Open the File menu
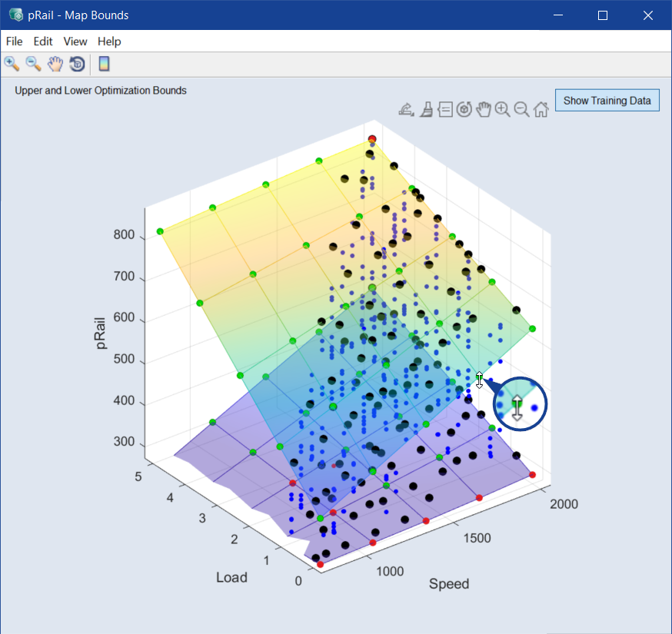The image size is (672, 634). point(14,41)
